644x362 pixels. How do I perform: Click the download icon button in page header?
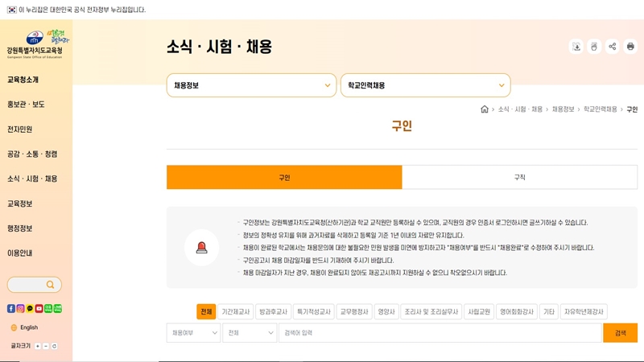click(576, 47)
